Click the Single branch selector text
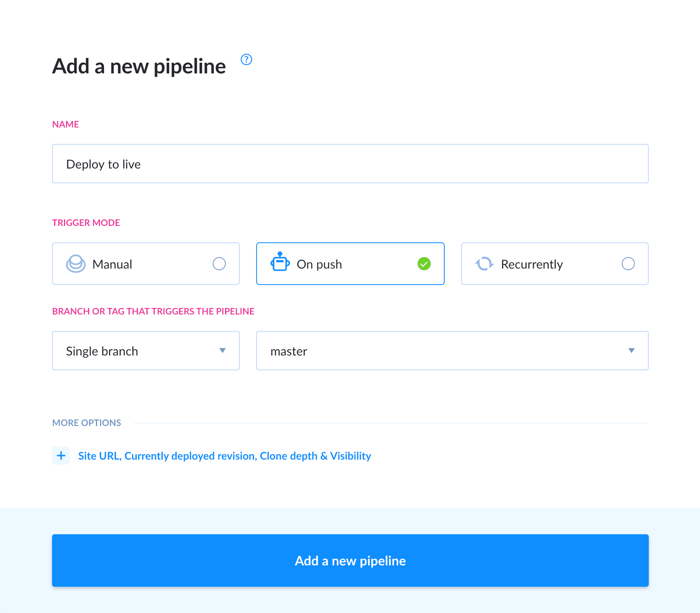 tap(102, 351)
